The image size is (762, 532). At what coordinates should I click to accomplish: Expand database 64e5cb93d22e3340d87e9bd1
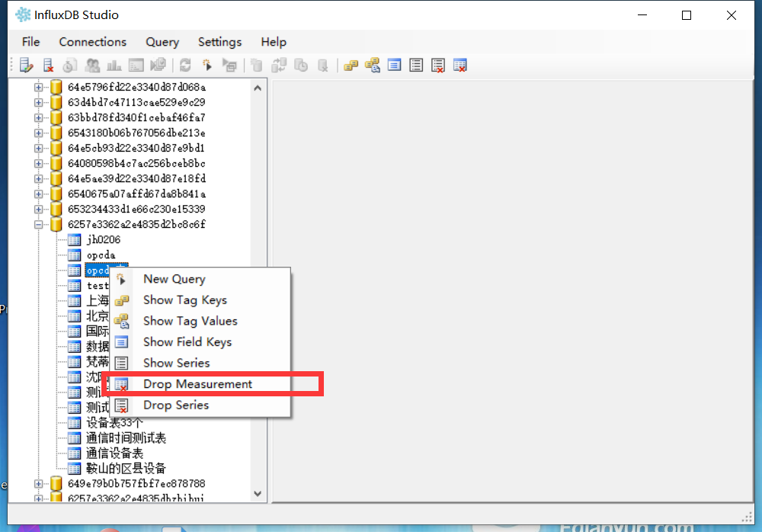pyautogui.click(x=38, y=148)
